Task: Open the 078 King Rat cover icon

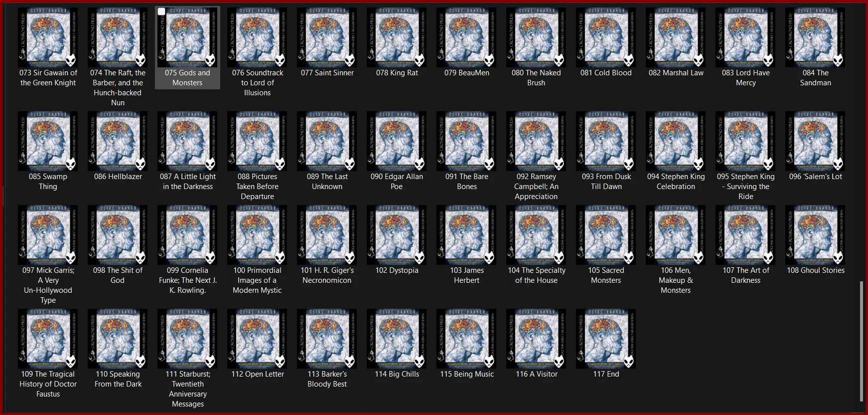Action: [x=397, y=37]
